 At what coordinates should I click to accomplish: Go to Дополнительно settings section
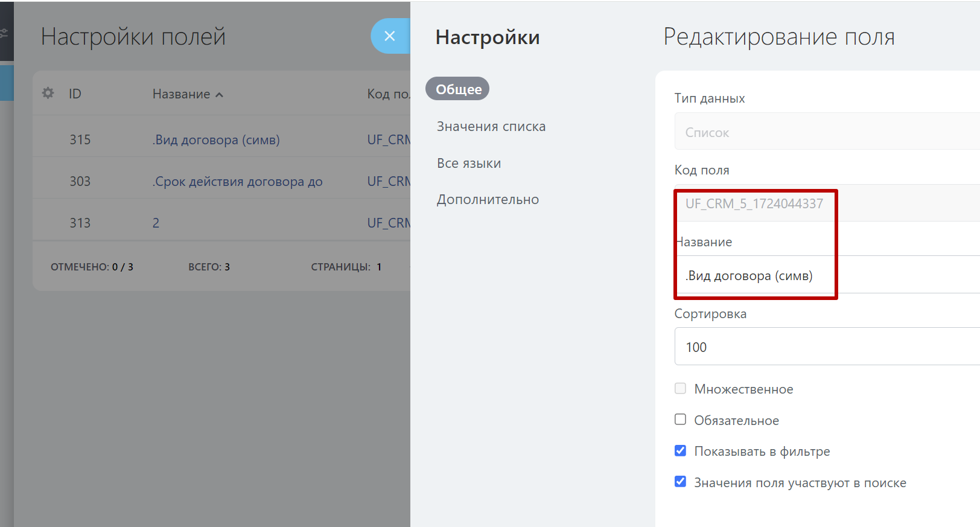(488, 200)
